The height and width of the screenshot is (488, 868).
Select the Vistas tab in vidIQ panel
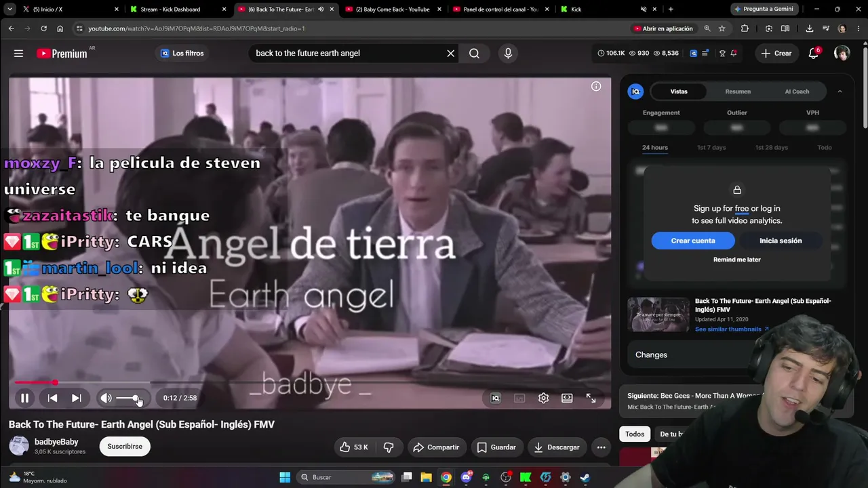click(x=679, y=91)
